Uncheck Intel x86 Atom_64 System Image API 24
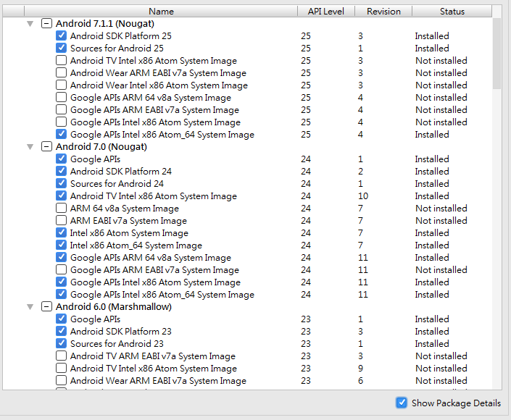 click(62, 245)
